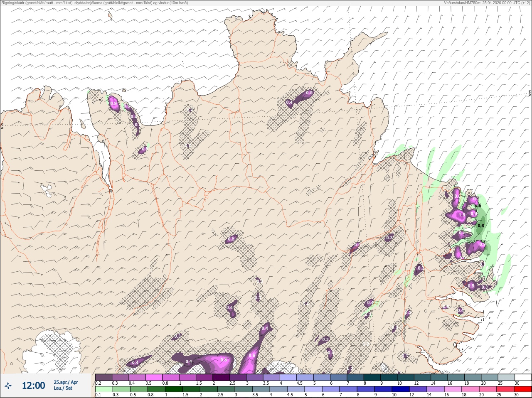Select the white 30 swatch in top legend row
Screen dimensions: 532x398
[x=523, y=377]
